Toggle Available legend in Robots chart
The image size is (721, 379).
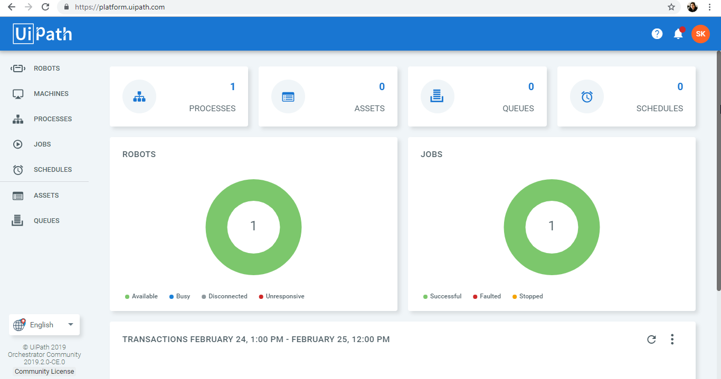(x=141, y=296)
